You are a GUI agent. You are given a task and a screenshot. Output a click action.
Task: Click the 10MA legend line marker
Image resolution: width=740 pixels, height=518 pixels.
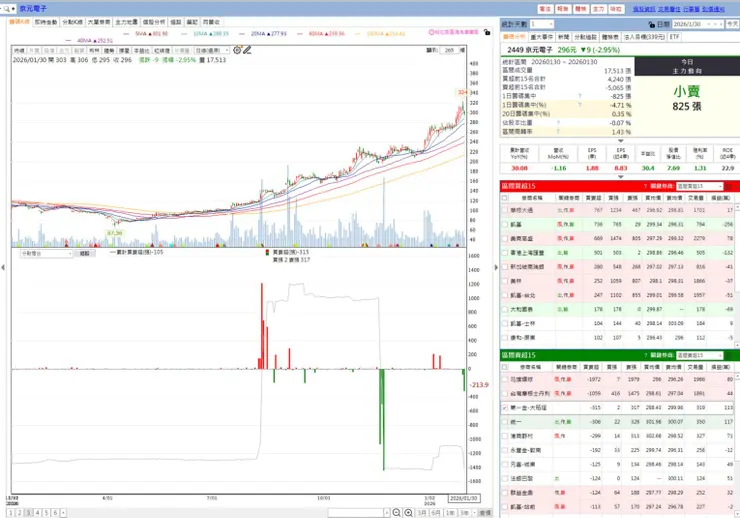(x=185, y=34)
